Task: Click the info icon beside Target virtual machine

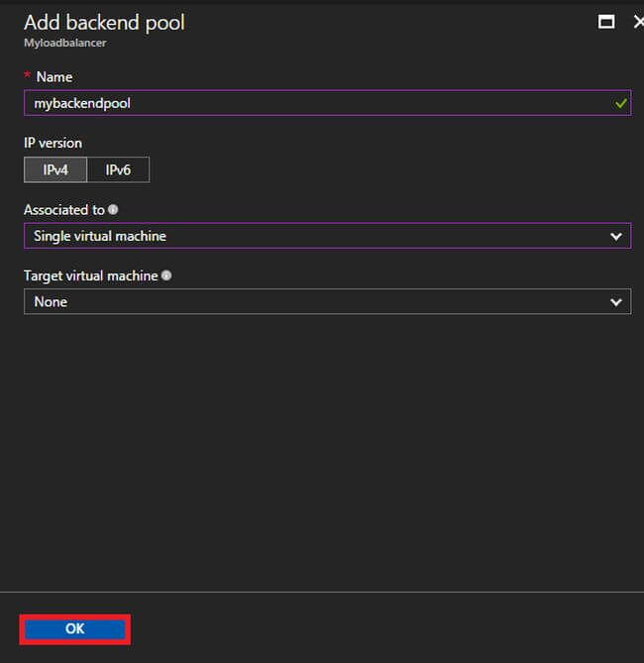Action: click(x=166, y=276)
